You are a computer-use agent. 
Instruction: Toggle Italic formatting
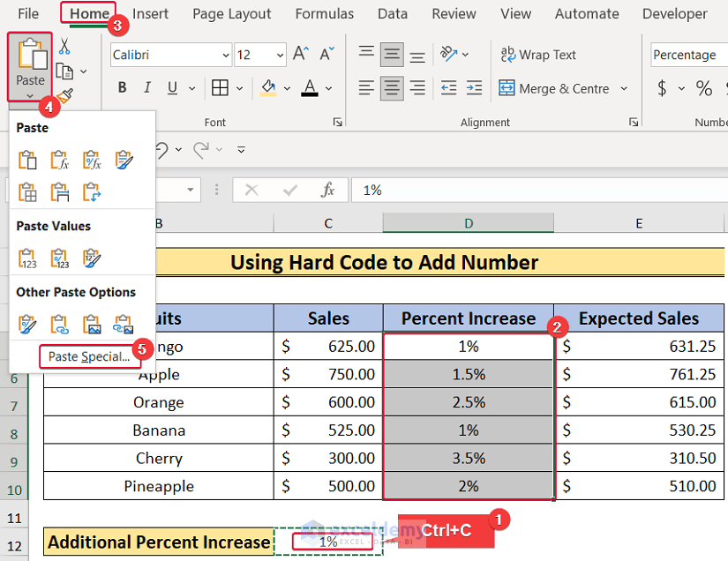(147, 87)
